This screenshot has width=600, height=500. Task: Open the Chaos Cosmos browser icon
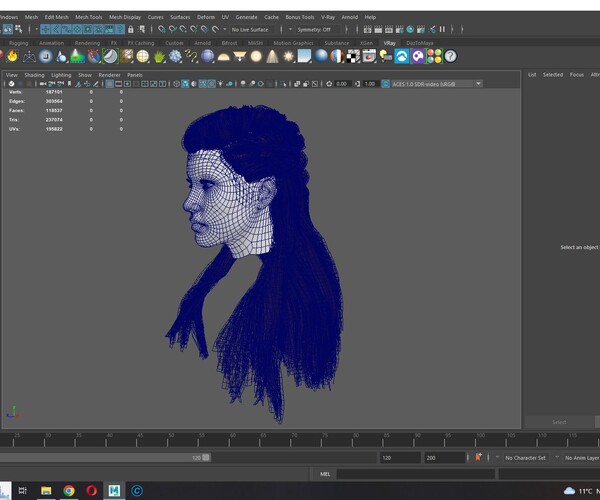[x=402, y=56]
